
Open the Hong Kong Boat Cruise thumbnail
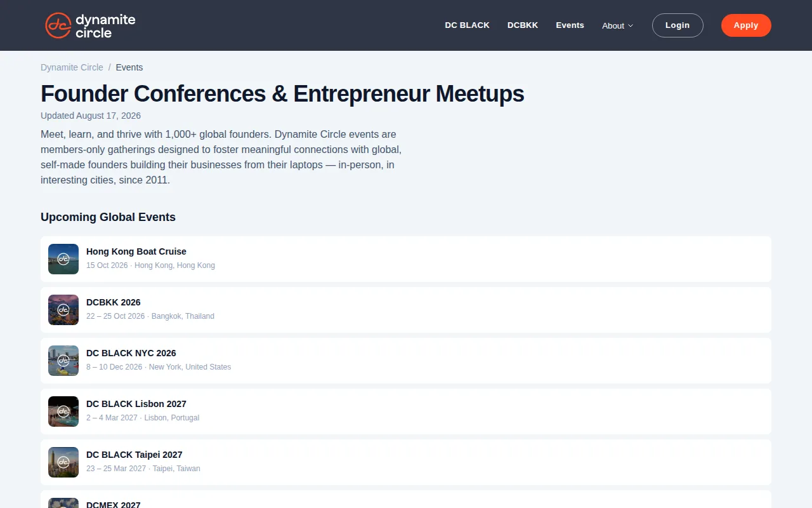click(63, 259)
